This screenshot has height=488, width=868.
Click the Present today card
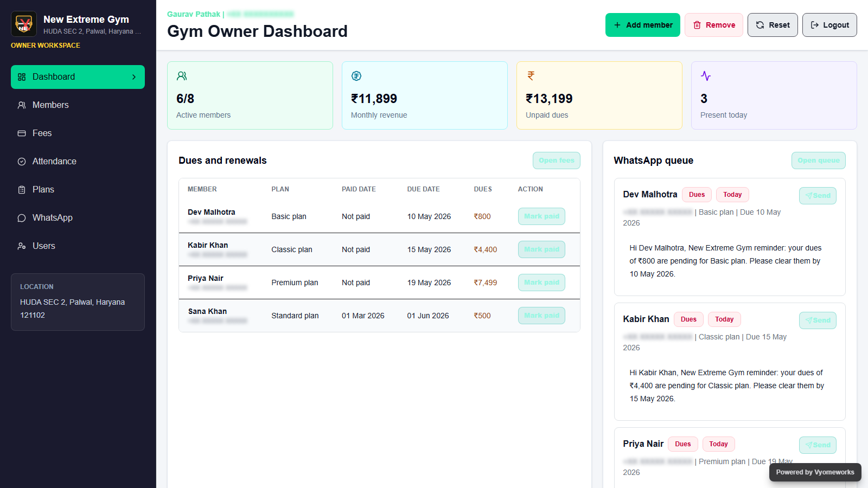774,95
